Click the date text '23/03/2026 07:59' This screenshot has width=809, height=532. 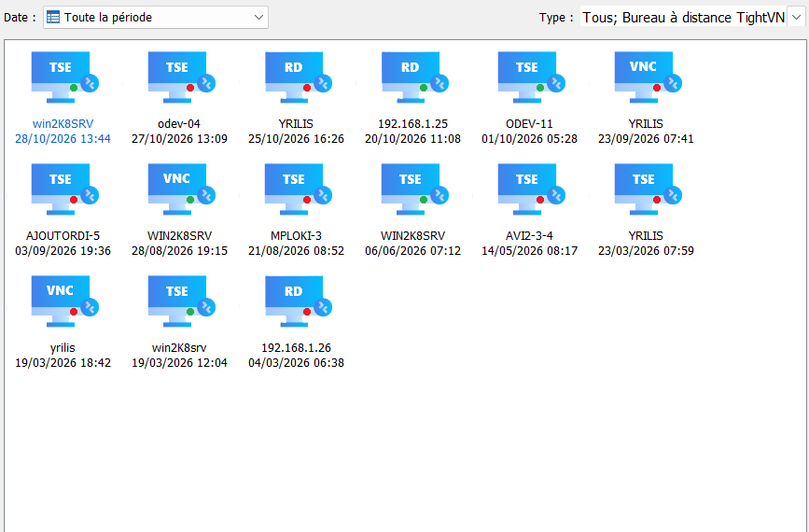646,251
